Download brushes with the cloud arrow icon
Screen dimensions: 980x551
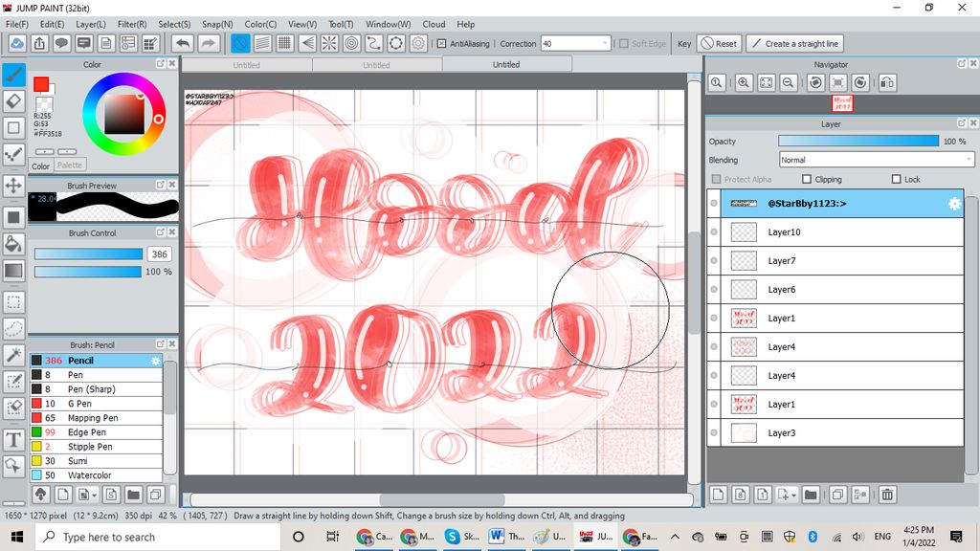point(40,495)
